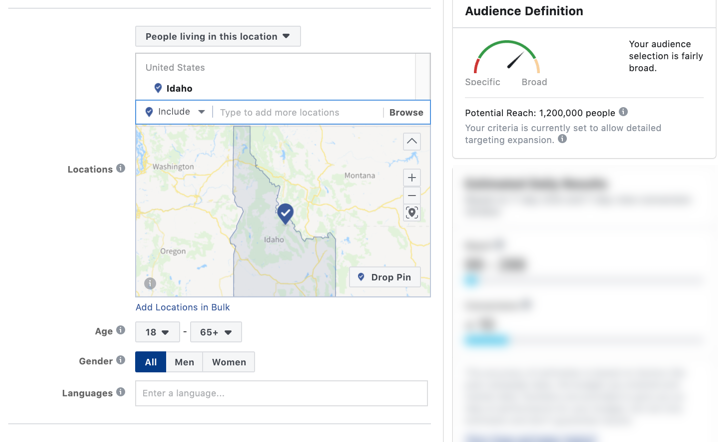The image size is (723, 442).
Task: Click the Browse button
Action: click(406, 112)
